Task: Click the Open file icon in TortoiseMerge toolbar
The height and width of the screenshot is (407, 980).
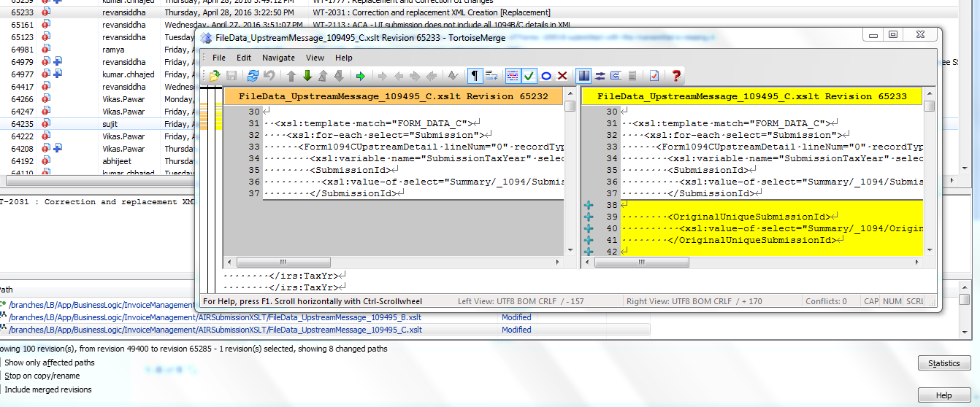Action: point(215,76)
